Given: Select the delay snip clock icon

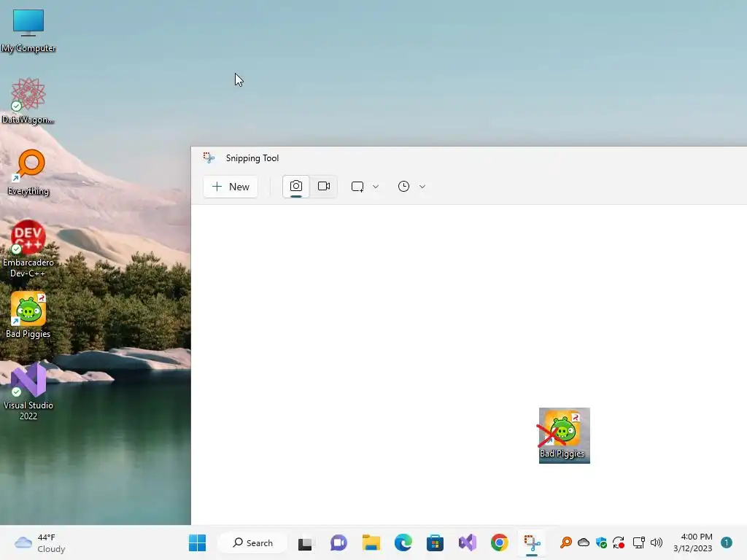Looking at the screenshot, I should point(403,187).
